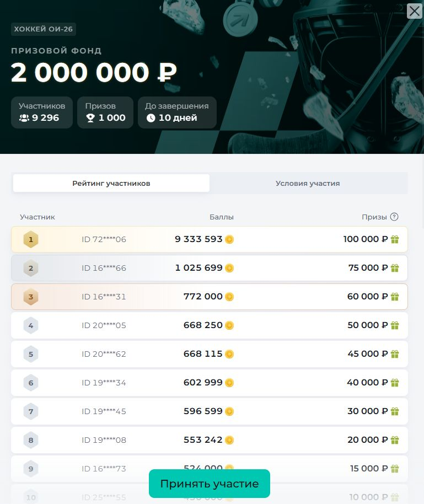424x504 pixels.
Task: Click the gift icon for the 75 000 ₽ prize
Action: pos(395,268)
